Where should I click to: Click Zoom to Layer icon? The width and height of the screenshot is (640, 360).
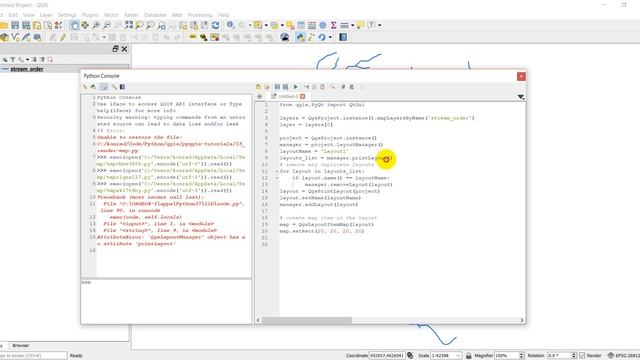(151, 25)
